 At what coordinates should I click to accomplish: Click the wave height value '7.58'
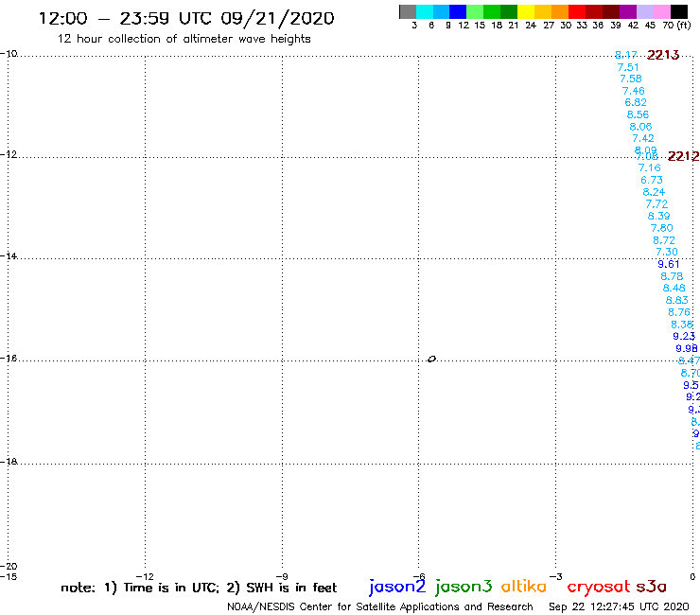631,79
